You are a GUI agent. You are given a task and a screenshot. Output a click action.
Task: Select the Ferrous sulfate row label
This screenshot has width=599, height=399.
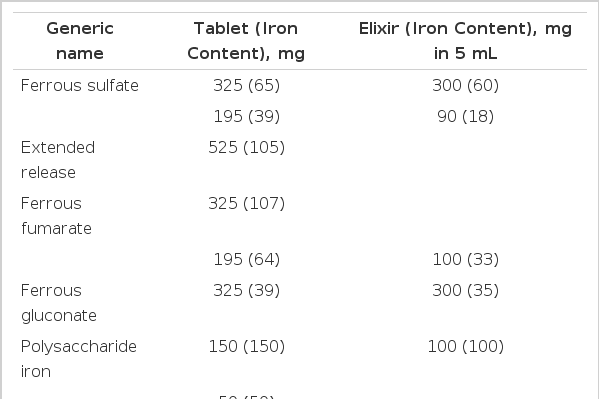click(x=79, y=85)
